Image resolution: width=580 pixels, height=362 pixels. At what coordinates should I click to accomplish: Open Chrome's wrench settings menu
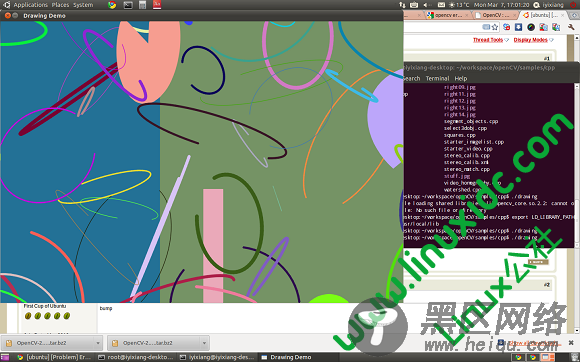571,27
